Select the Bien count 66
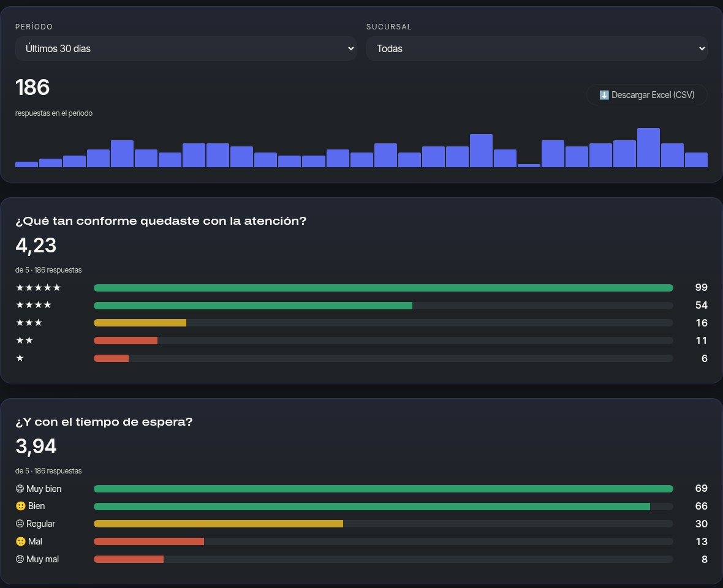The width and height of the screenshot is (723, 588). [702, 506]
